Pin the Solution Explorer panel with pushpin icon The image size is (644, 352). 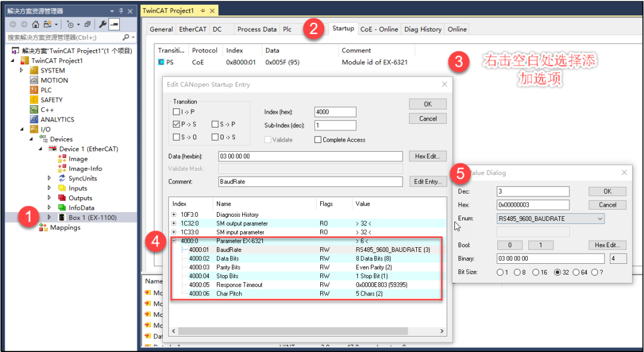[120, 11]
